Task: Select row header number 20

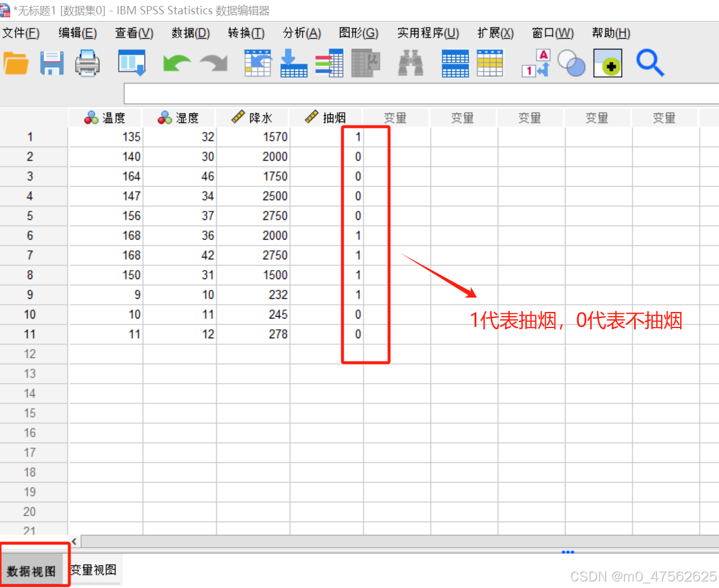Action: [30, 512]
